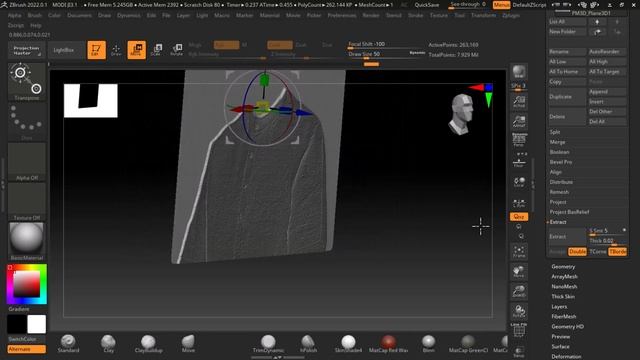
Task: Toggle the TBorde extract option
Action: point(618,252)
